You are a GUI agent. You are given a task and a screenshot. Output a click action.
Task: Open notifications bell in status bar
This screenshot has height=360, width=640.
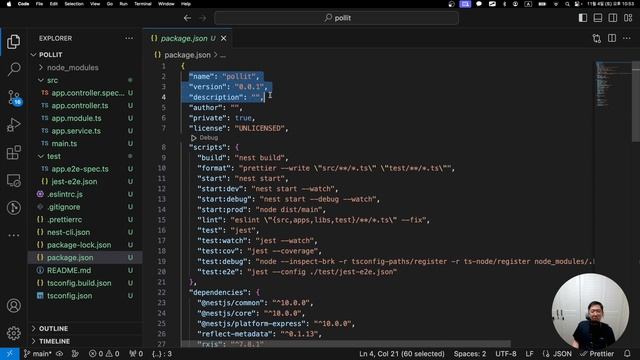627,354
